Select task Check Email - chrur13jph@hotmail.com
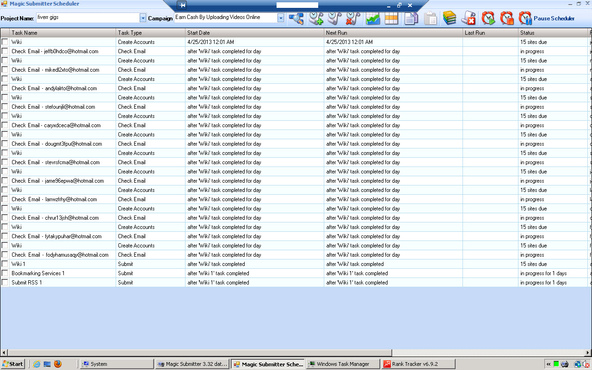Viewport: 592px width, 370px height. point(55,218)
